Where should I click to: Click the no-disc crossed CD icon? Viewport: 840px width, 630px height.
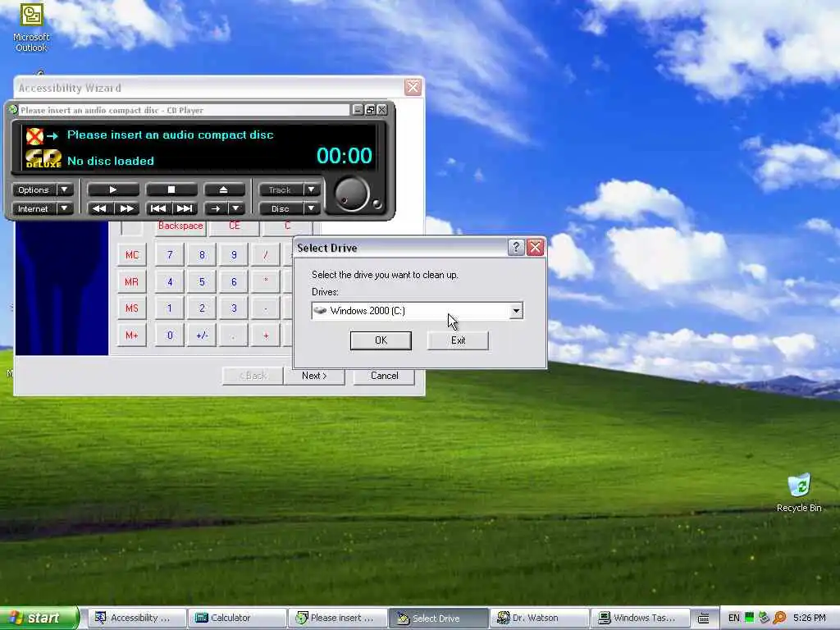click(34, 136)
